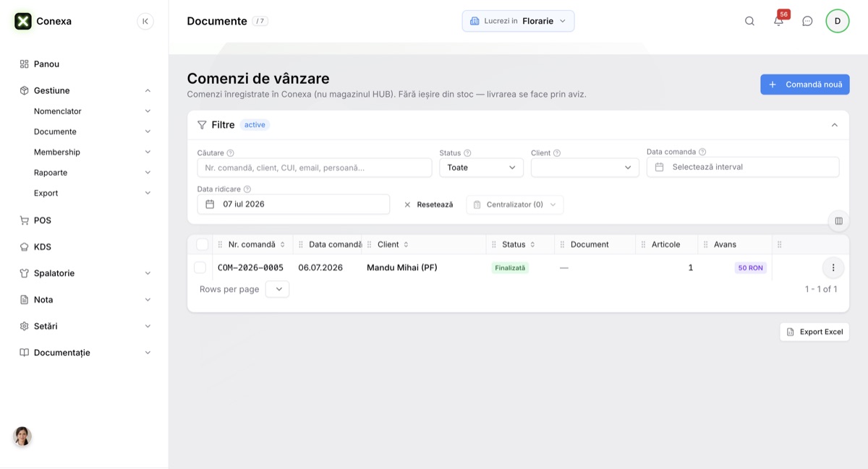Tick the checkbox for COM-2026-0005 row
Screen dimensions: 868x469
tap(200, 267)
